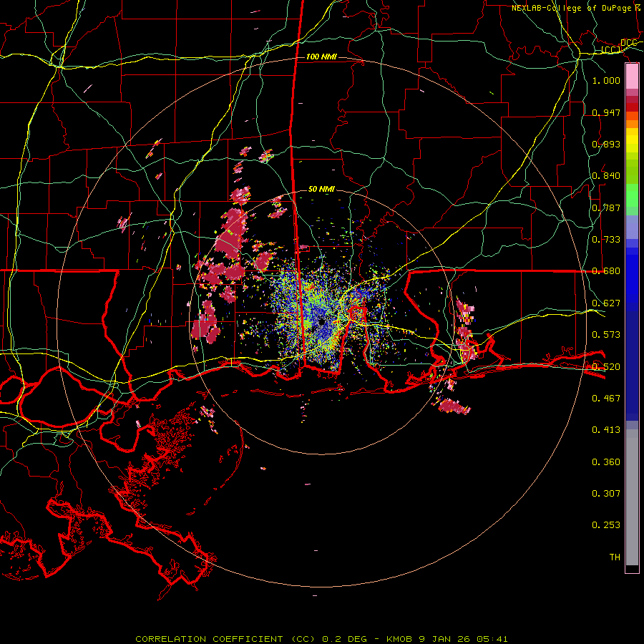Click the 100 NMI range ring label
Image resolution: width=644 pixels, height=644 pixels.
[x=321, y=57]
